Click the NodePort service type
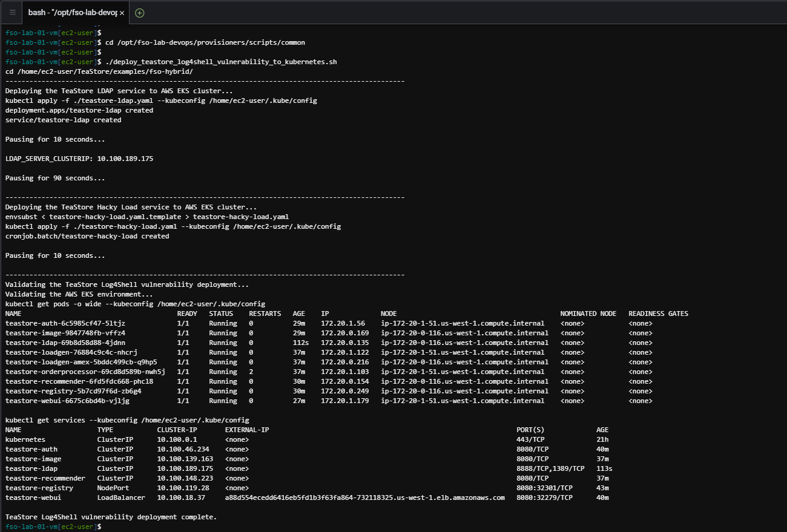 (x=113, y=488)
